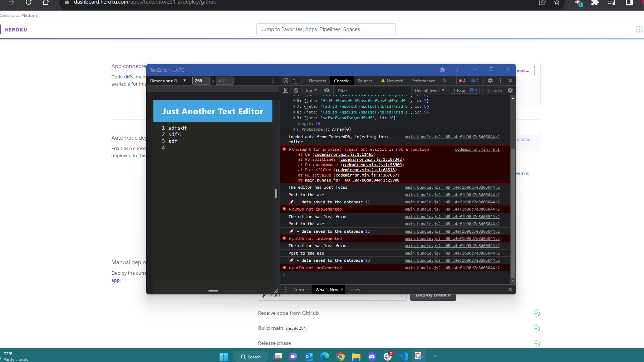
Task: Click the codemirror.min.js error link
Action: point(477,149)
